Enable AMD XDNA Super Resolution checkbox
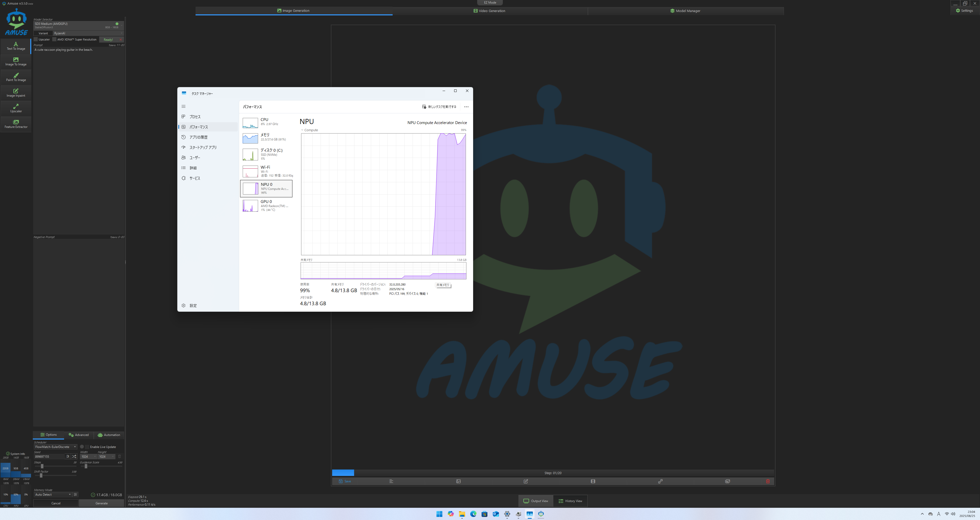This screenshot has width=980, height=520. coord(54,39)
